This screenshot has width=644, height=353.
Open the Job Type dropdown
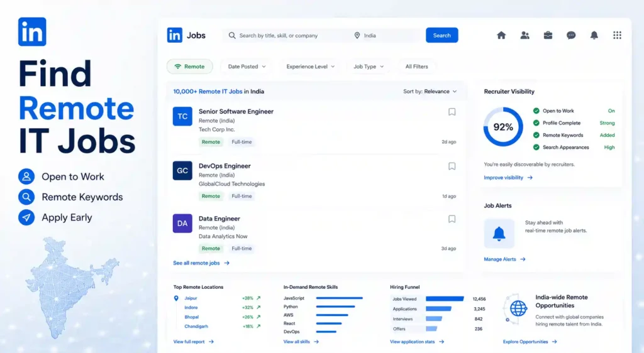[x=369, y=67]
